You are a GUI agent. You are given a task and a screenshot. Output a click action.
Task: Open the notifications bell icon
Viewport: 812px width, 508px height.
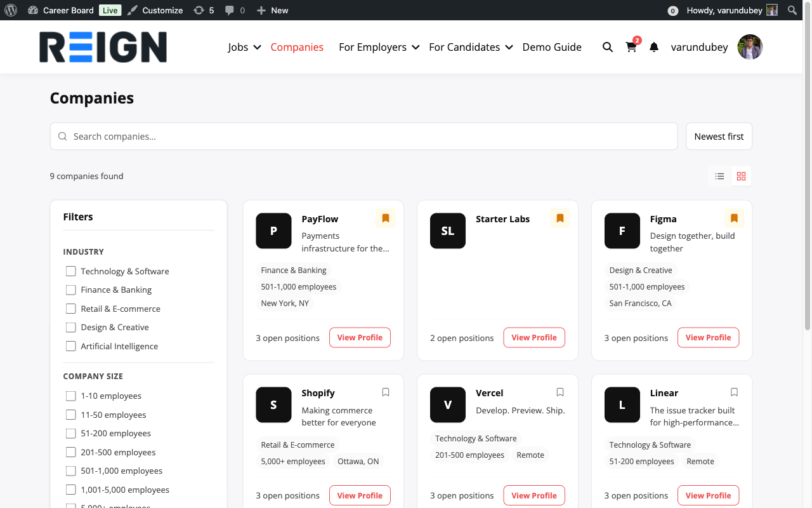tap(654, 47)
